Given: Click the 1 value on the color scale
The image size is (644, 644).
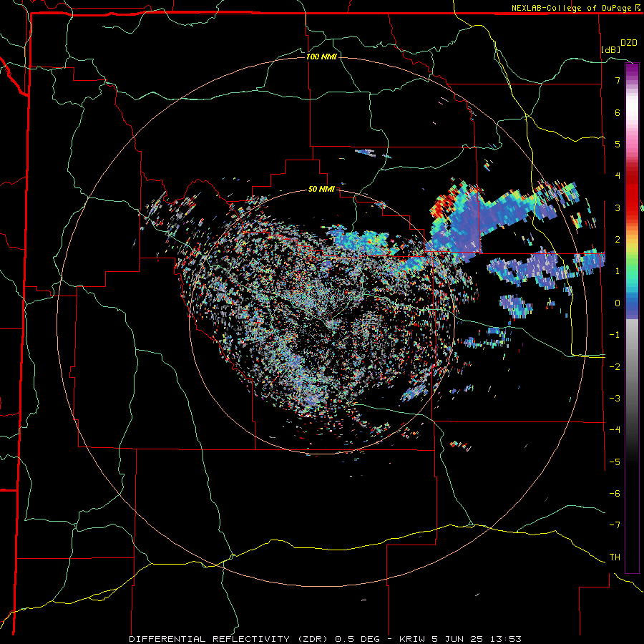Looking at the screenshot, I should 618,271.
